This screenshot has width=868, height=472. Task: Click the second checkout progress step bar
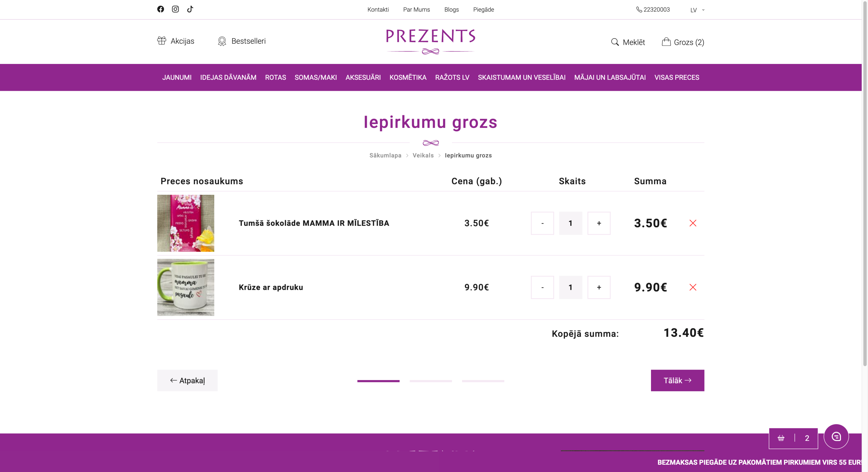coord(431,381)
